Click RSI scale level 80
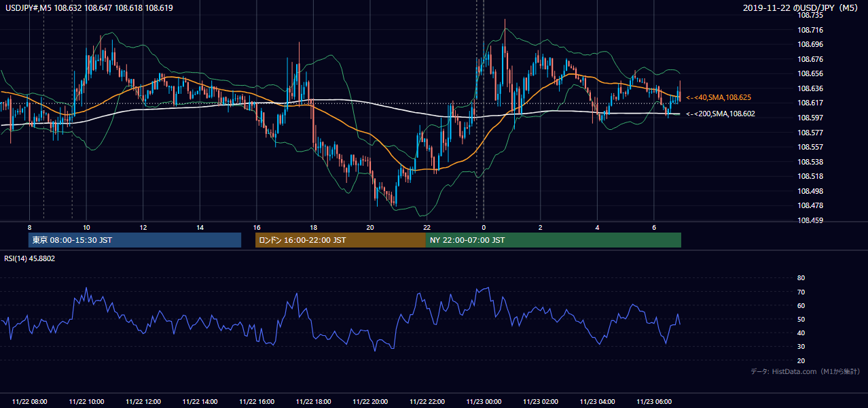The width and height of the screenshot is (868, 408). (x=801, y=278)
